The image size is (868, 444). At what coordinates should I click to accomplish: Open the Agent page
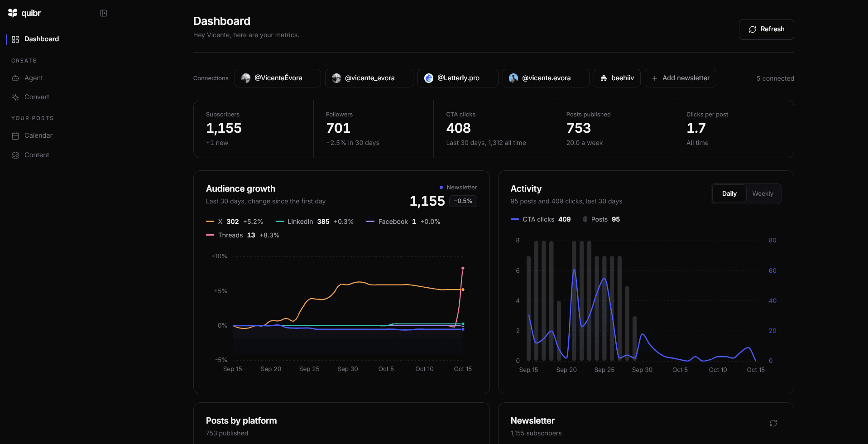point(58,78)
